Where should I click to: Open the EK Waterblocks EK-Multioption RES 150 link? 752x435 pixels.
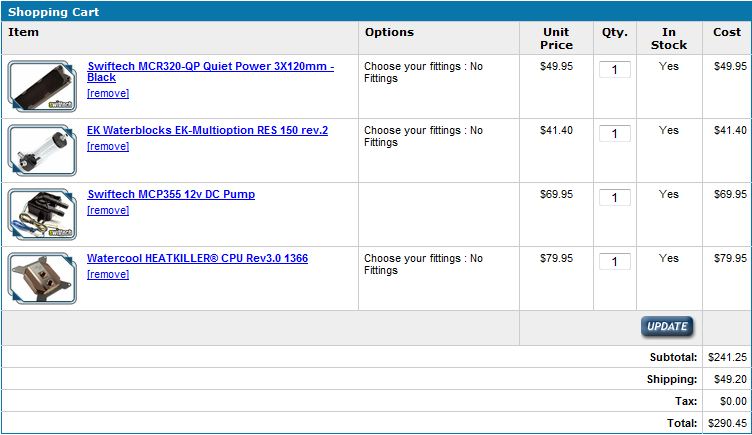[207, 130]
